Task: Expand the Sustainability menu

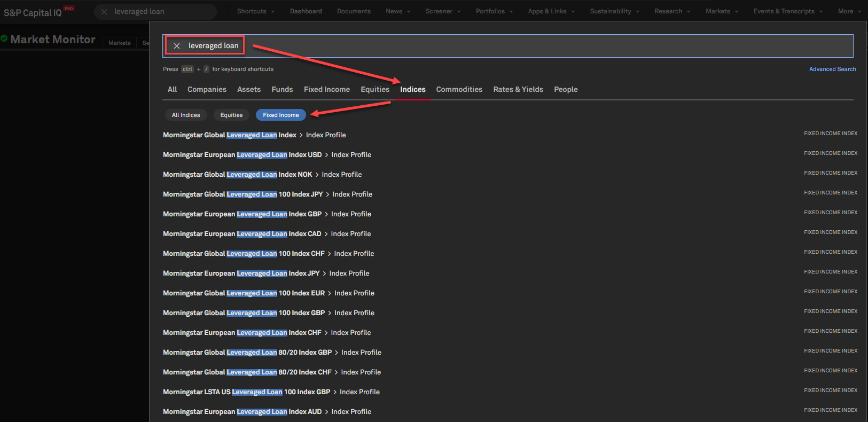Action: coord(614,11)
